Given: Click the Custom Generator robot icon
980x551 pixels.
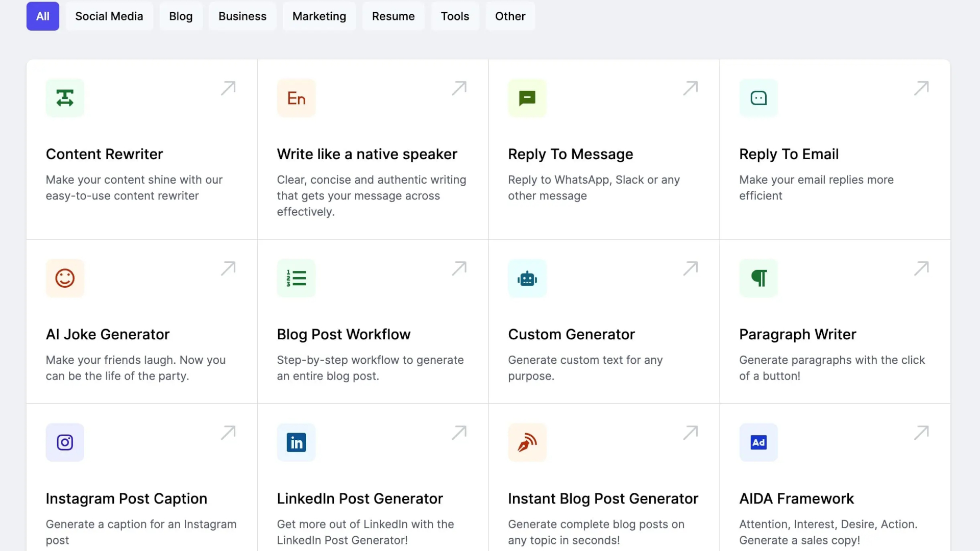Looking at the screenshot, I should click(527, 278).
